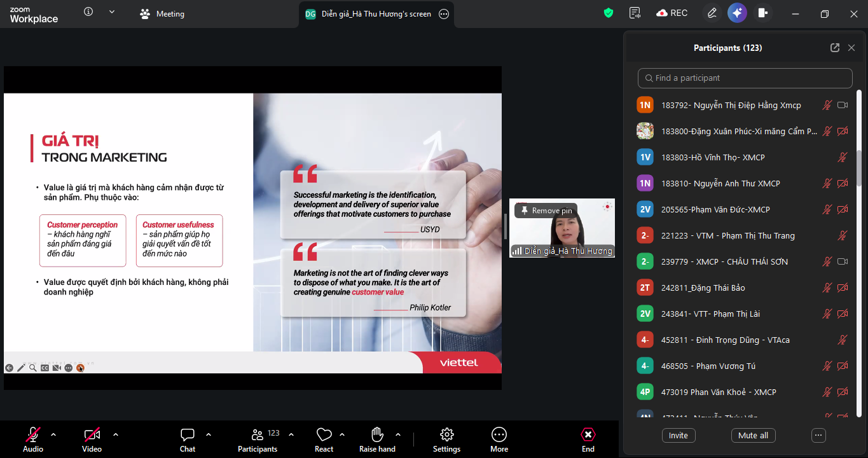
Task: Turn on camera with Video button
Action: tap(92, 435)
